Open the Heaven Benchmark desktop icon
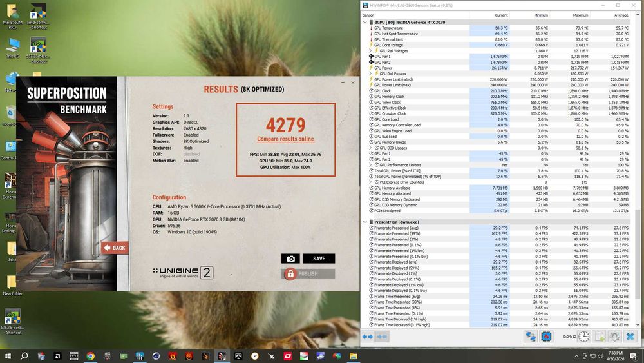The width and height of the screenshot is (644, 363). point(10,186)
